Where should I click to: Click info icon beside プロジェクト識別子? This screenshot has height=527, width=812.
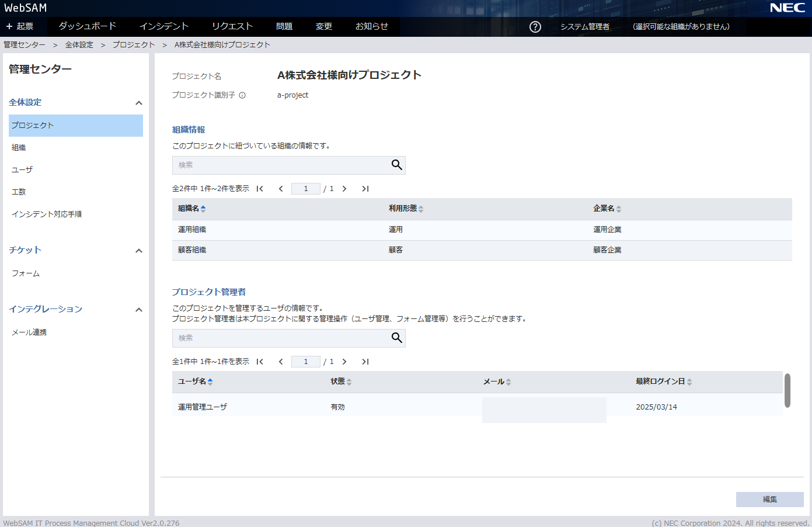pos(242,95)
